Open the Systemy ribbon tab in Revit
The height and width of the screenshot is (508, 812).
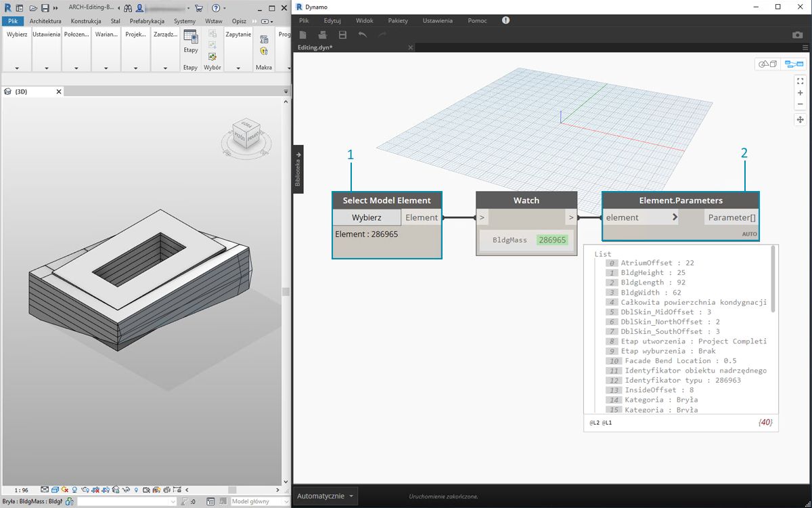[x=185, y=21]
